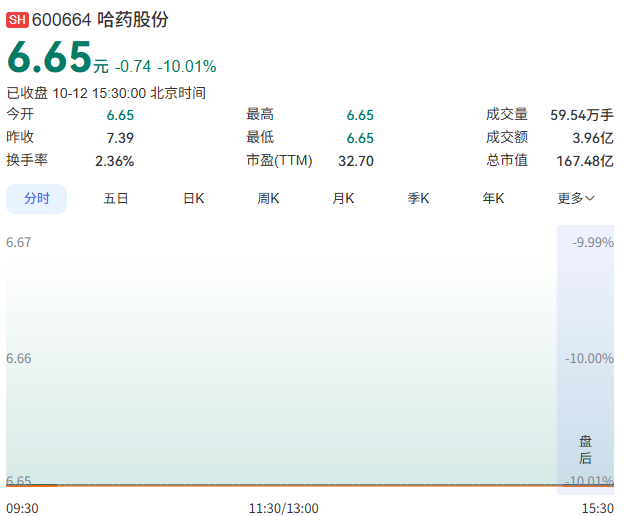Click the 盘后 after-hours chart region
Screen dimensions: 625x516
pyautogui.click(x=585, y=360)
